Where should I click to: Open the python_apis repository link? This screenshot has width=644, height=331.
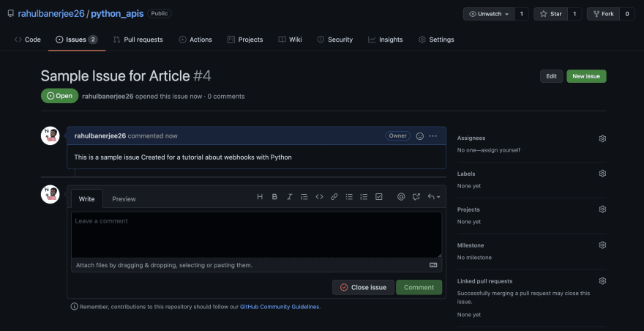117,14
